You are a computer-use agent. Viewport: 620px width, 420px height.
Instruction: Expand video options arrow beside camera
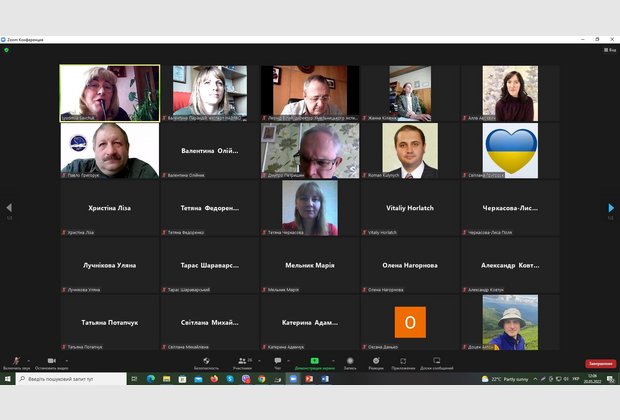(x=66, y=361)
